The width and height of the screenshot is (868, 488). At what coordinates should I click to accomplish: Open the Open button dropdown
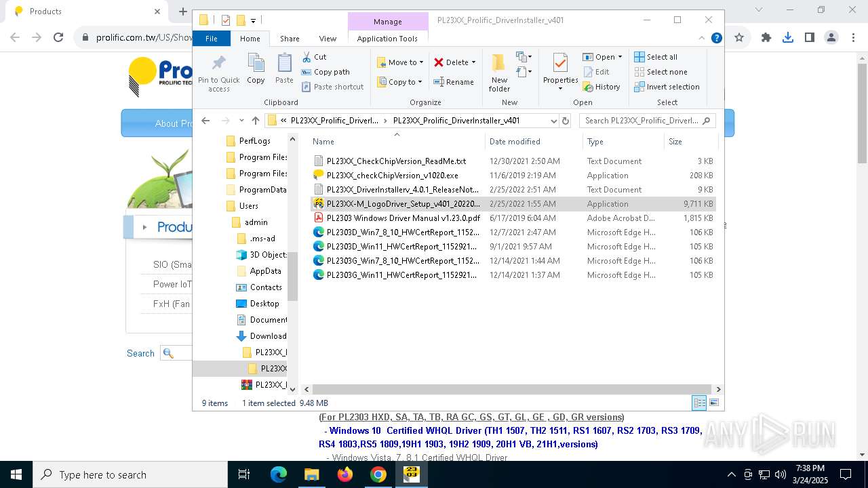coord(602,57)
